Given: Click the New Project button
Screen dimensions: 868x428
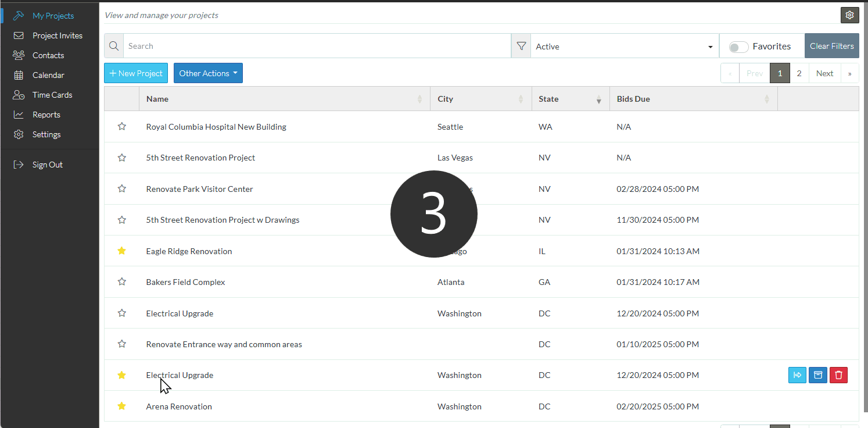Looking at the screenshot, I should pos(136,73).
